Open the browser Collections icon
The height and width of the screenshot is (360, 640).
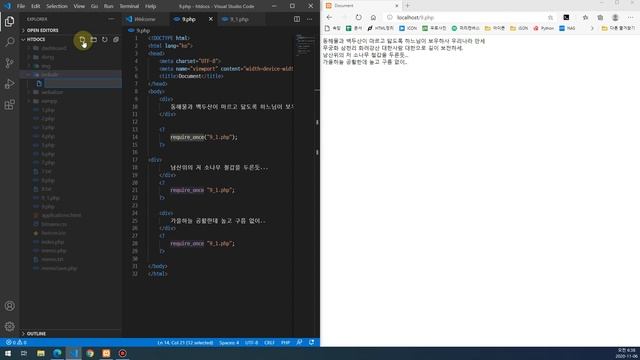click(600, 18)
